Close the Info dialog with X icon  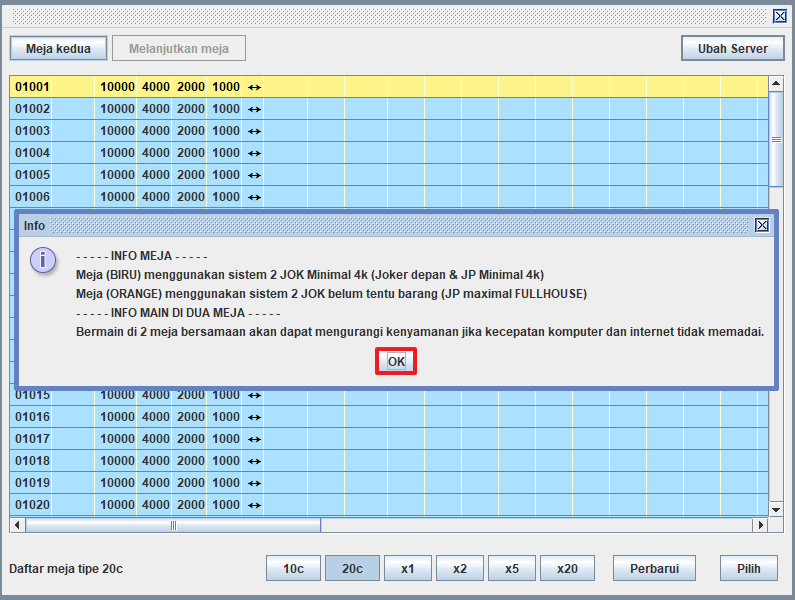pyautogui.click(x=762, y=225)
